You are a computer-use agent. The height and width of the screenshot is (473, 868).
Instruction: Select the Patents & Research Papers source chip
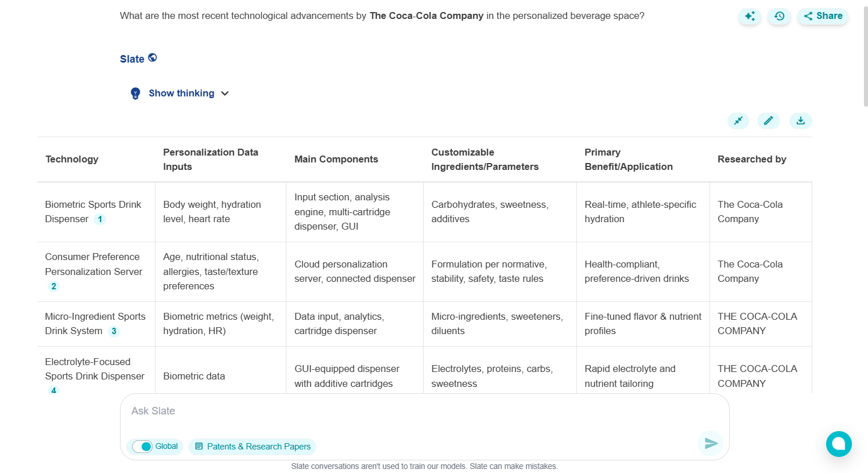click(252, 446)
